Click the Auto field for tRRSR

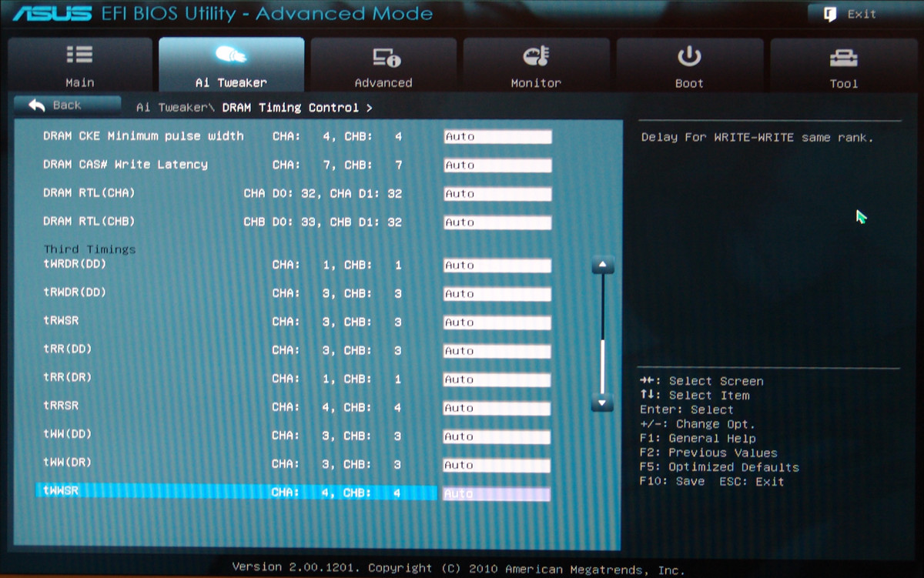497,408
